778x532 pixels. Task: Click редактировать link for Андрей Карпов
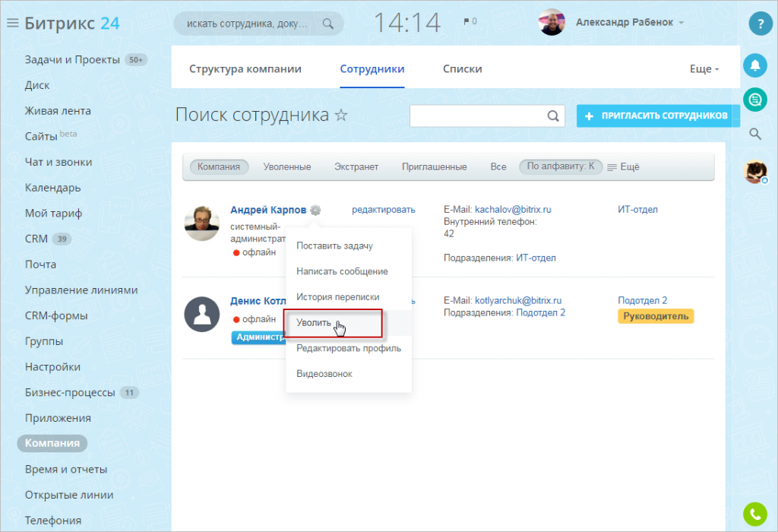pos(384,210)
